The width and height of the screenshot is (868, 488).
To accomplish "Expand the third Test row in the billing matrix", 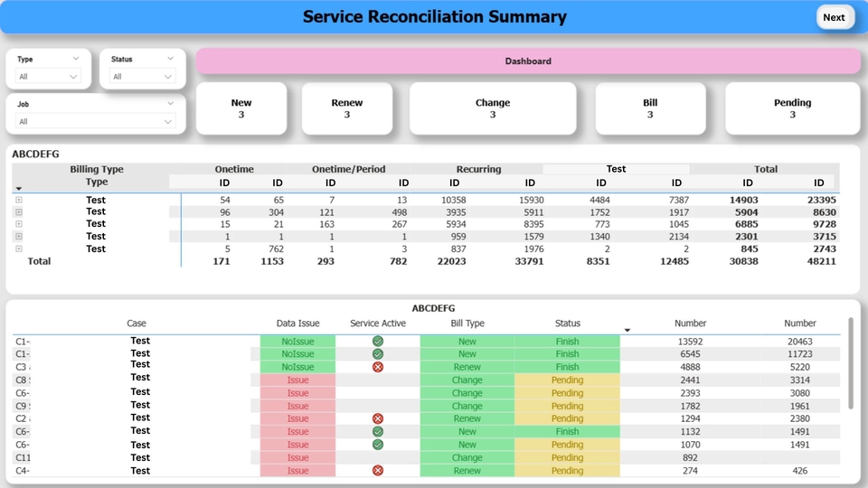I will [18, 224].
